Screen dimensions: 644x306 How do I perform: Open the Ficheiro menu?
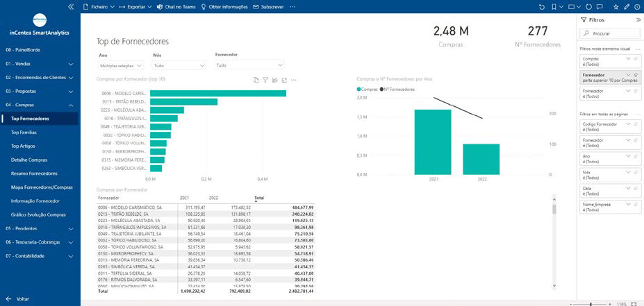coord(98,6)
